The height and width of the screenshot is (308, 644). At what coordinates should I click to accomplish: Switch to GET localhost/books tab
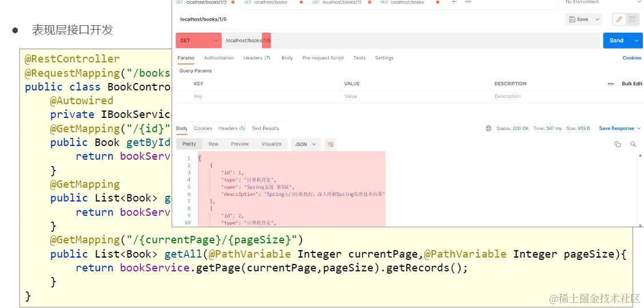coord(273,2)
